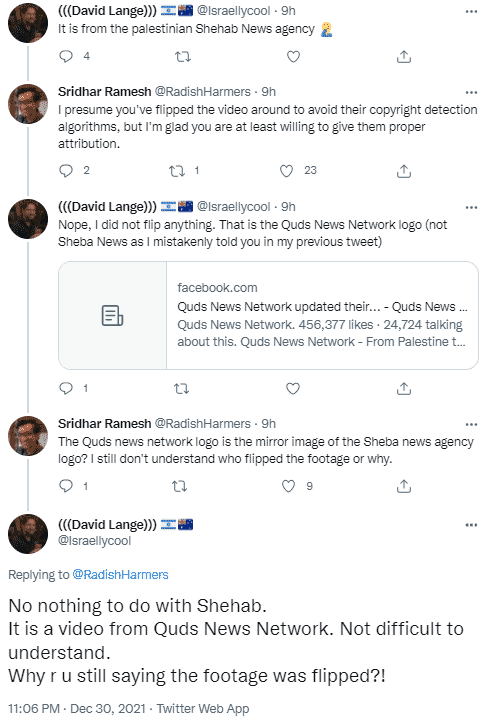Like Sridhar's mirror image tweet with 9 likes
The width and height of the screenshot is (487, 726).
point(288,486)
